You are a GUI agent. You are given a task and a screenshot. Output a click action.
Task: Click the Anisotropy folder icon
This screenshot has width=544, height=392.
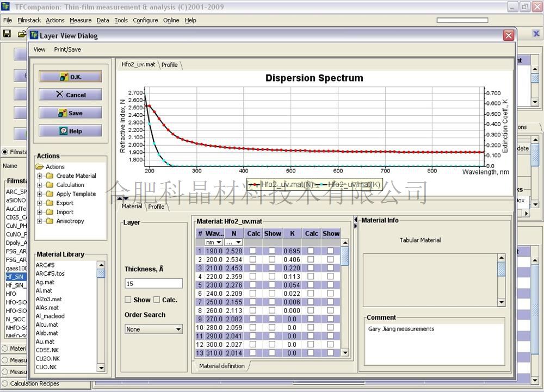[50, 221]
